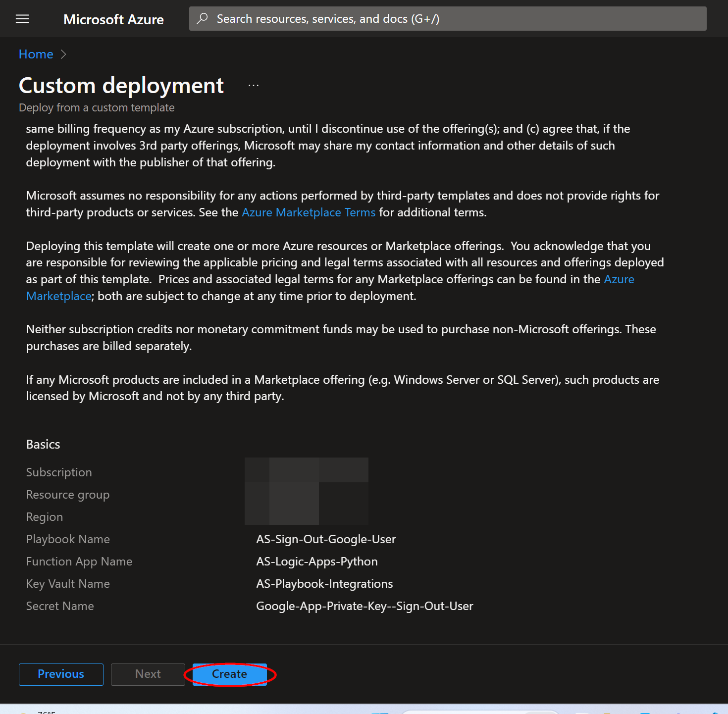The image size is (728, 714).
Task: Click the Deploy from a custom template subtitle
Action: tap(97, 108)
